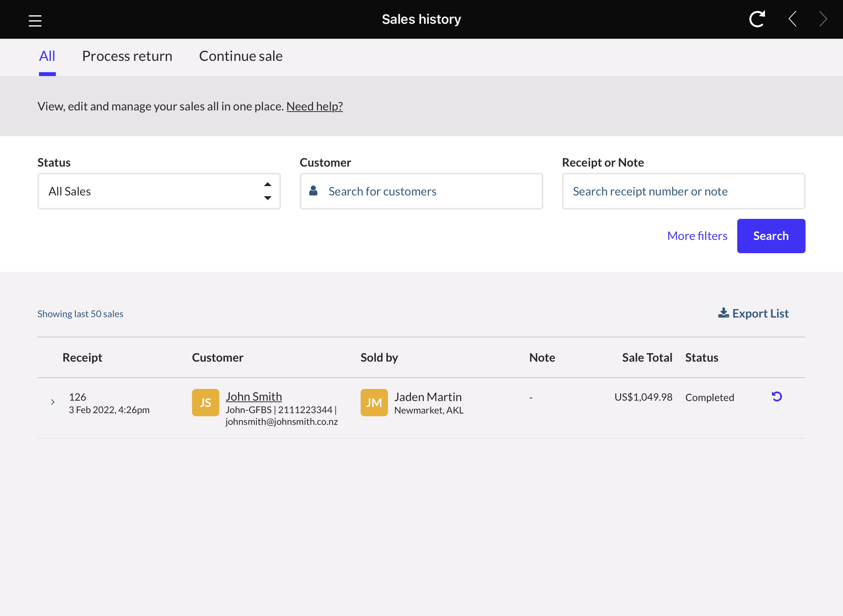843x616 pixels.
Task: Select the All tab
Action: pyautogui.click(x=47, y=56)
